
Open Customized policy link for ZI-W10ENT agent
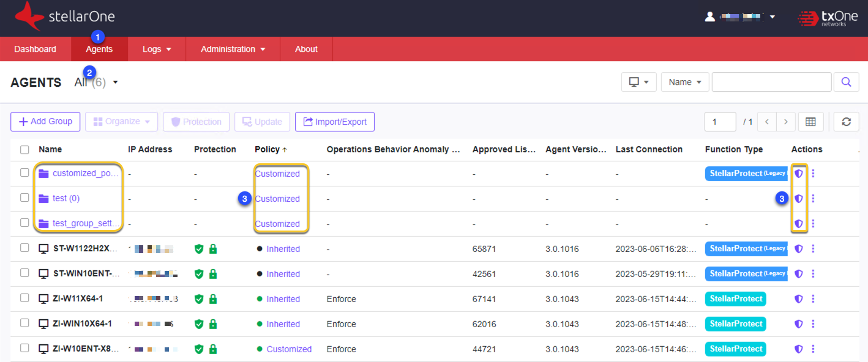click(x=289, y=349)
